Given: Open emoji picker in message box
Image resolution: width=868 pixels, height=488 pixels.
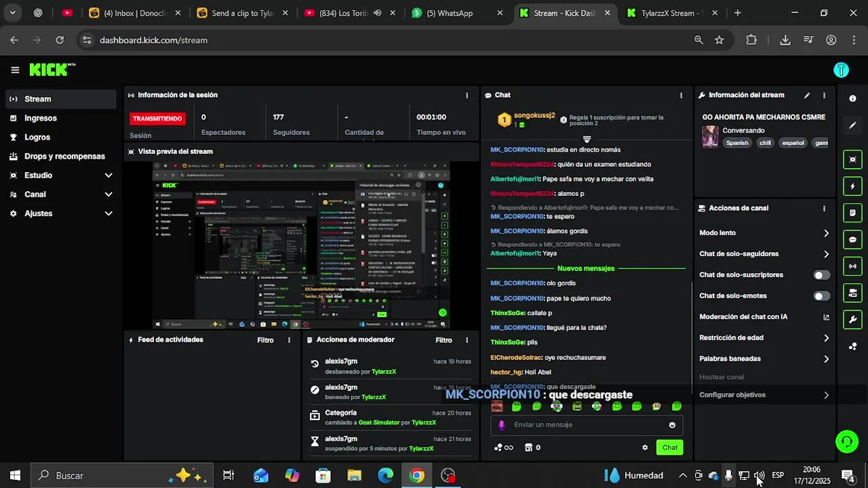Looking at the screenshot, I should 672,425.
